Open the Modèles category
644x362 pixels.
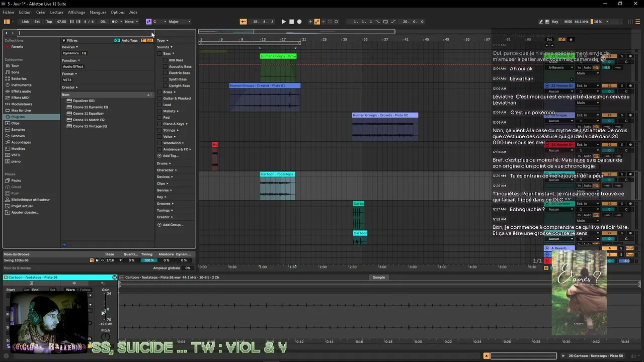pos(18,148)
